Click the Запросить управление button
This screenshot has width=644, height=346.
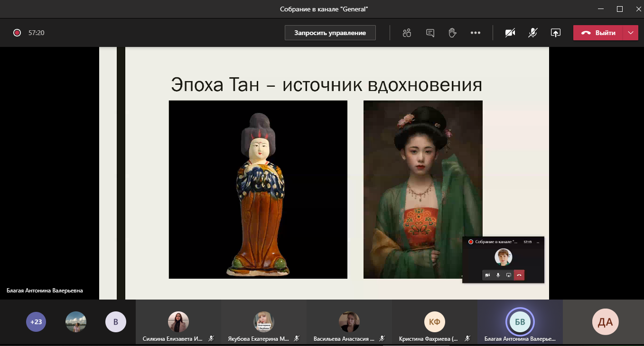(330, 33)
